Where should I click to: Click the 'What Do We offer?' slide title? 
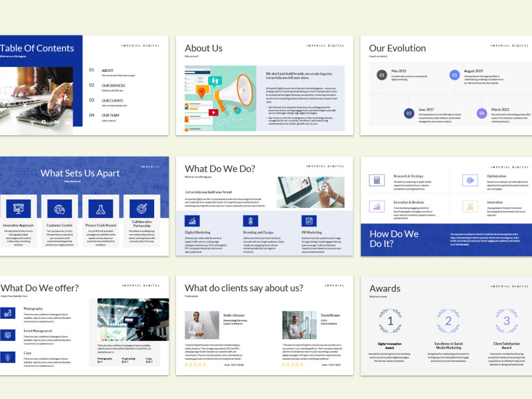(x=39, y=288)
